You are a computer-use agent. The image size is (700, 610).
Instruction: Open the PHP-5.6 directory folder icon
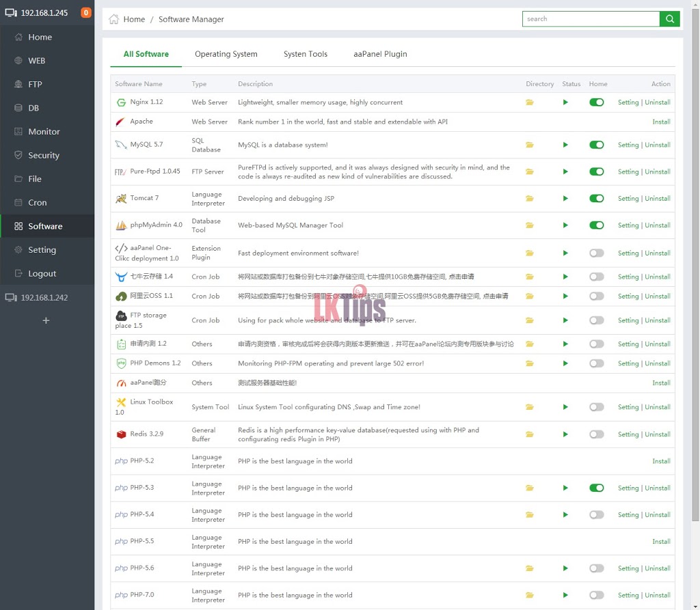(x=530, y=568)
